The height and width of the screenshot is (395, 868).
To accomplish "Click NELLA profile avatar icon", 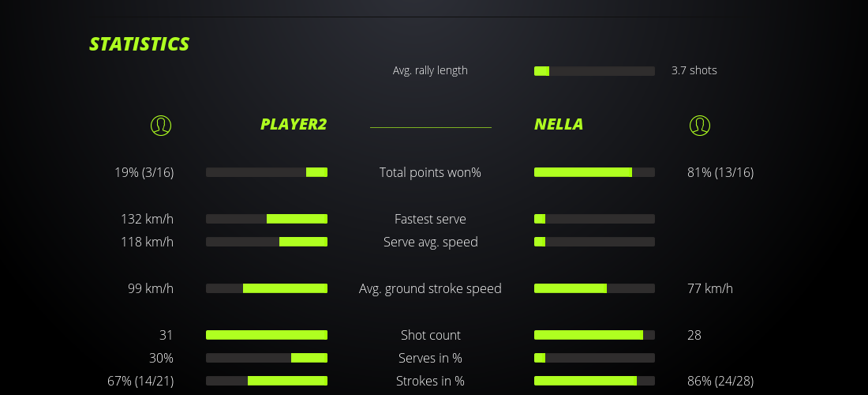I will pyautogui.click(x=699, y=125).
